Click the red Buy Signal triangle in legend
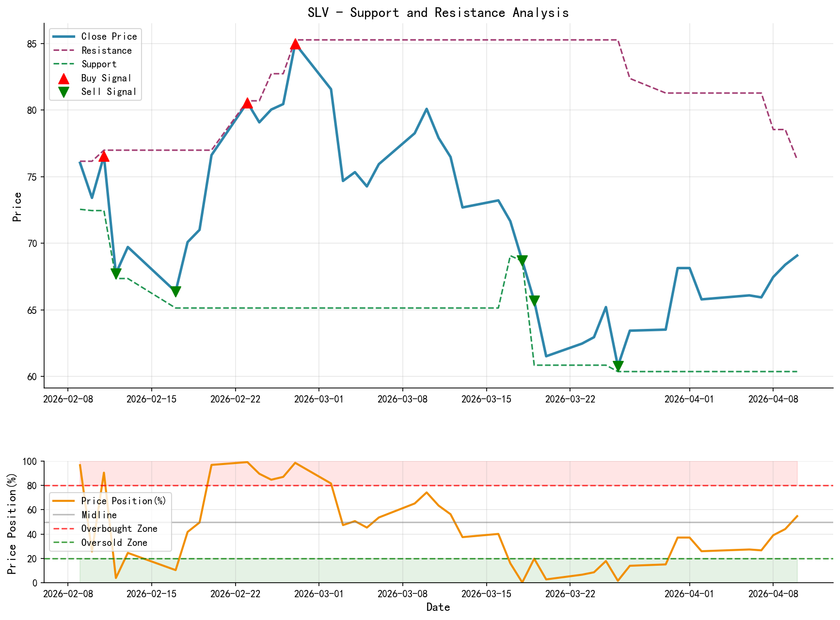 [63, 78]
